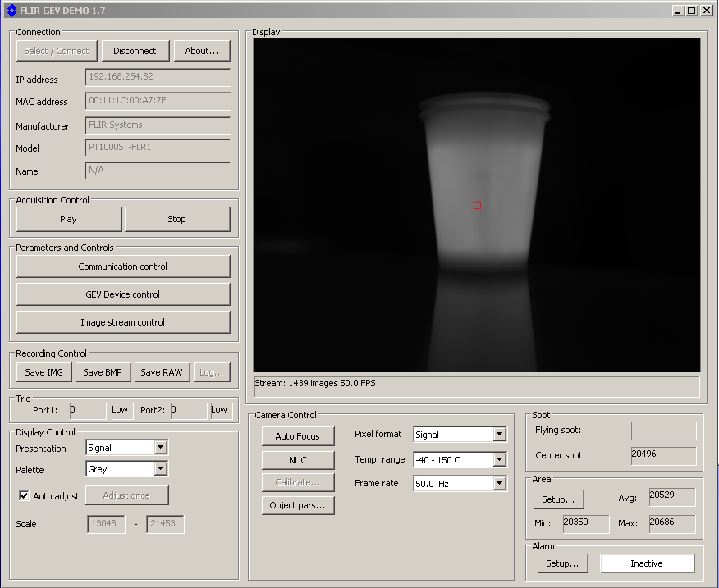Expand the Temp. range dropdown
This screenshot has height=588, width=719.
[499, 459]
